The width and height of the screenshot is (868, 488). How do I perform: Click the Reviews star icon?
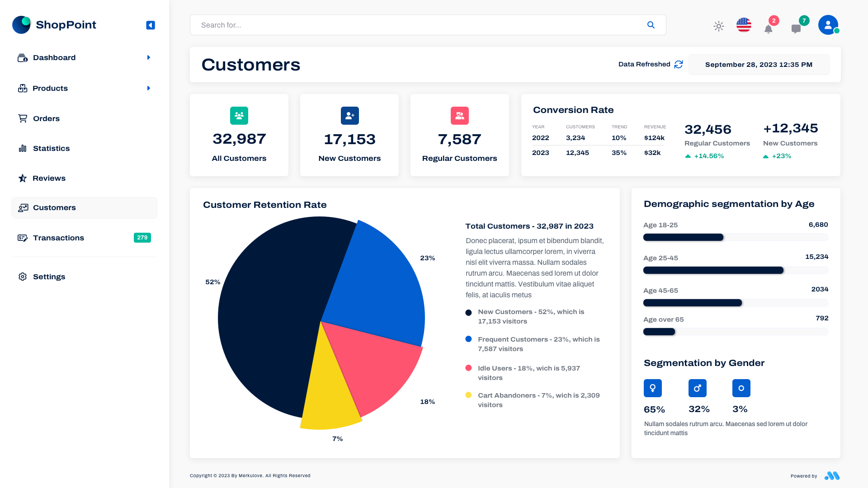click(x=22, y=178)
